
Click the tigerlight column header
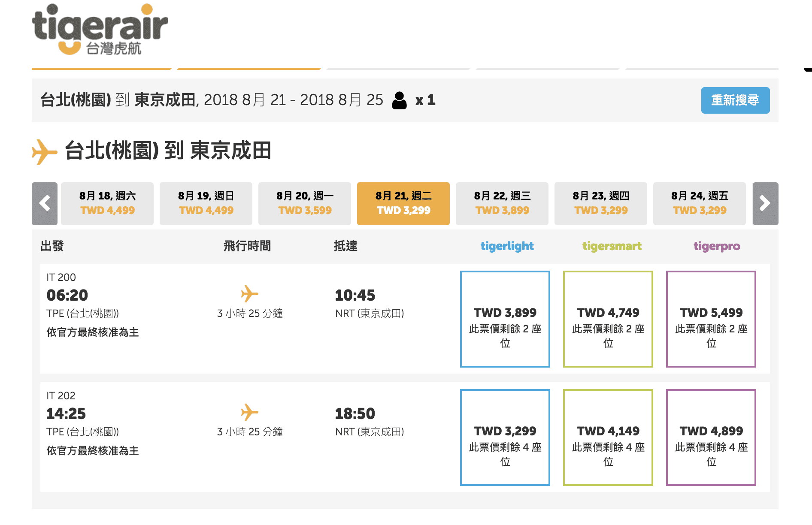[x=507, y=246]
